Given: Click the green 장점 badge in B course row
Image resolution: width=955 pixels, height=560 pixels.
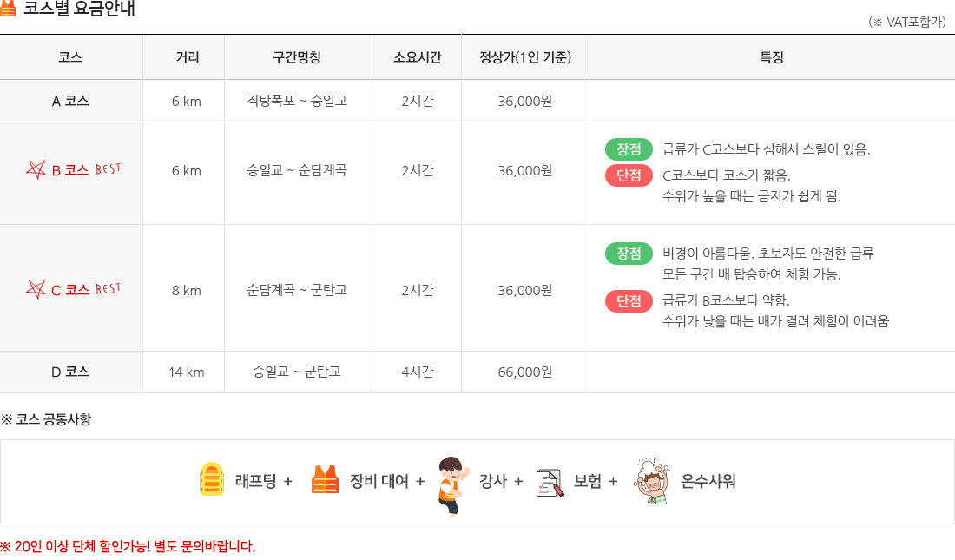Looking at the screenshot, I should (629, 149).
